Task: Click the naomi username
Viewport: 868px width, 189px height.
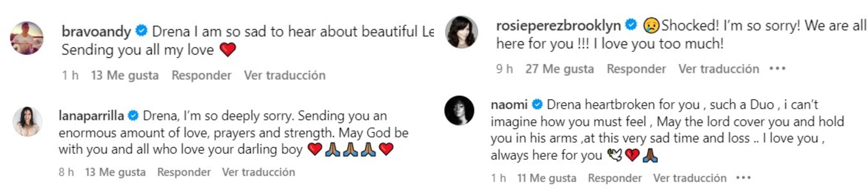Action: click(x=509, y=105)
